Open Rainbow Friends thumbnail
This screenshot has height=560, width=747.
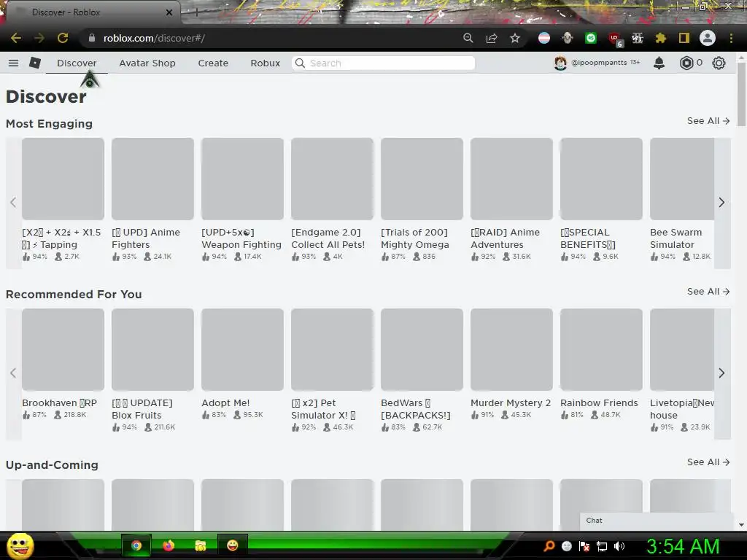pos(601,349)
